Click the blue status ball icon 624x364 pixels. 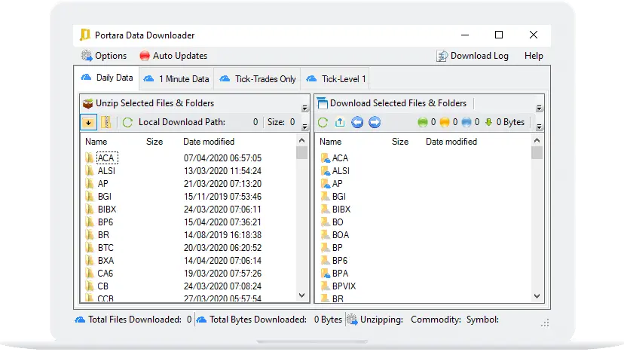[x=466, y=123]
